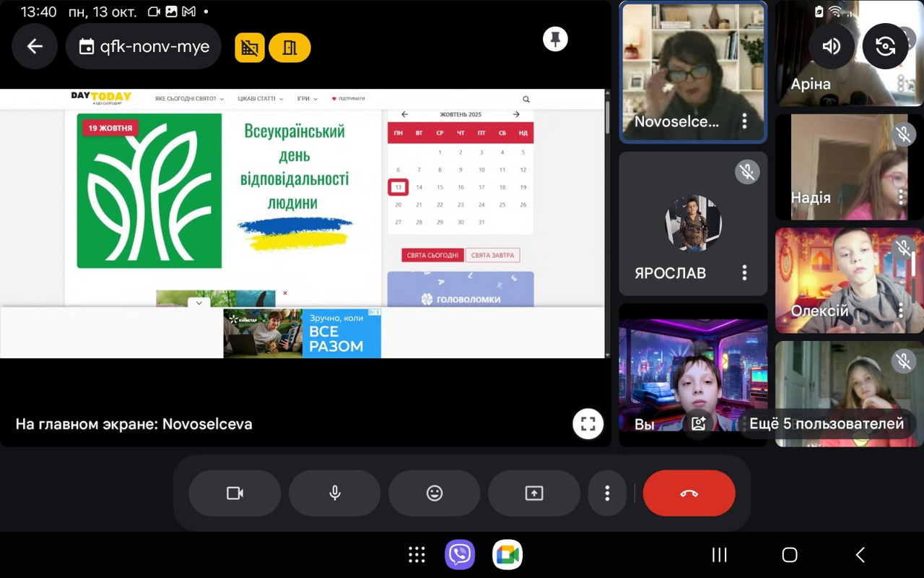Enter fullscreen on the shared screen

click(588, 424)
